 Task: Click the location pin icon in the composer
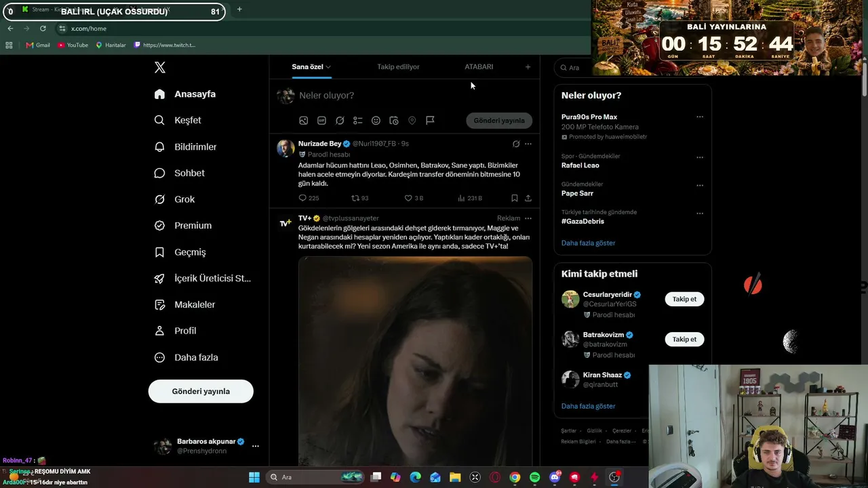tap(412, 121)
